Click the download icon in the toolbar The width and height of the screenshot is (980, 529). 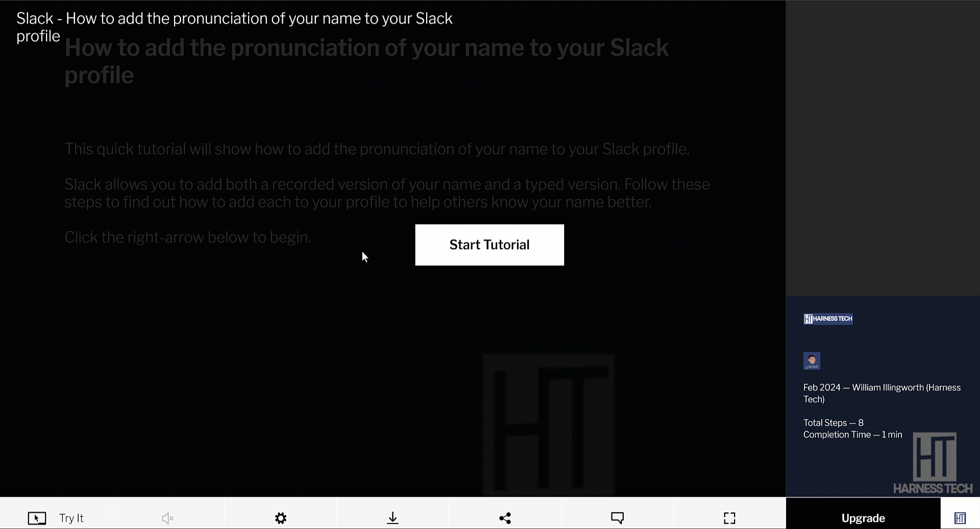point(393,517)
